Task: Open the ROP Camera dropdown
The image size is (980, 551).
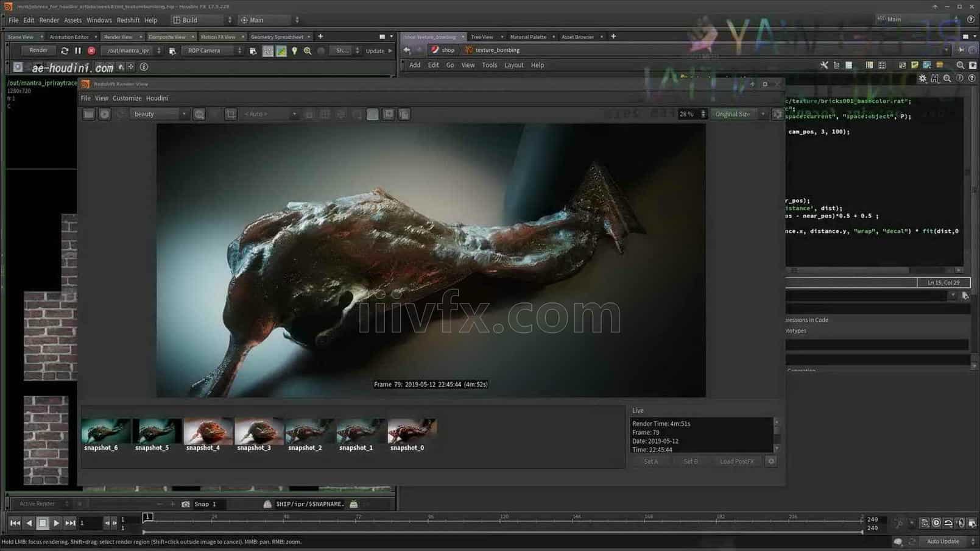Action: pos(213,51)
